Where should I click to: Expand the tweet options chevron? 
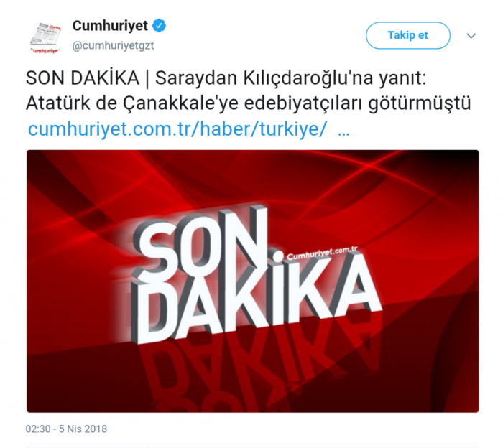471,36
